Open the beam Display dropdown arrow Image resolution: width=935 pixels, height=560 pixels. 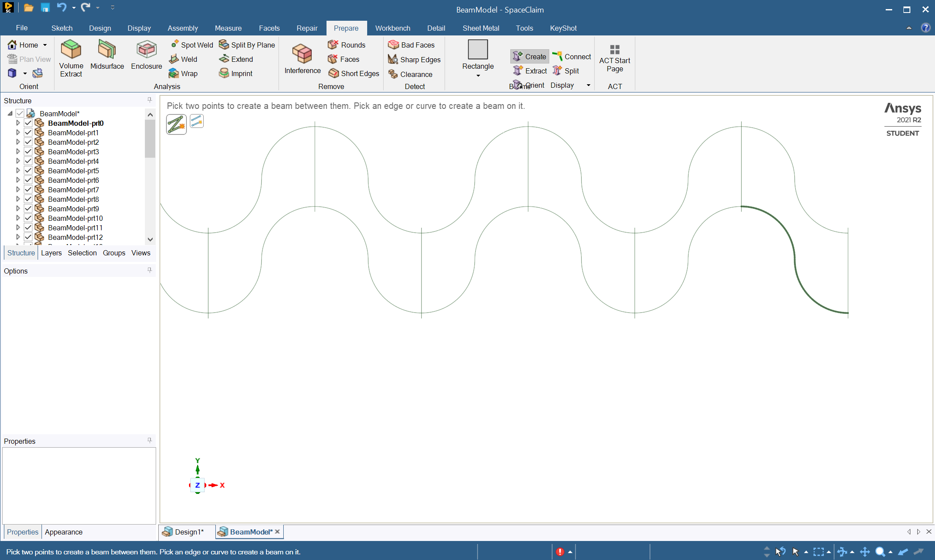[x=588, y=85]
